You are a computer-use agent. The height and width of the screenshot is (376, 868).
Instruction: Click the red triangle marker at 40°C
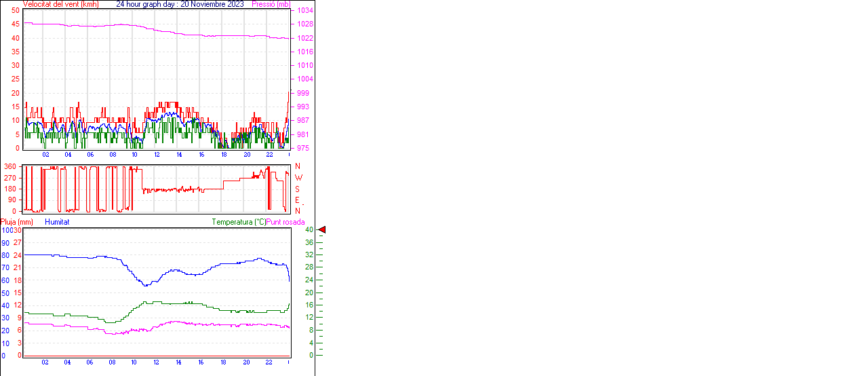click(322, 230)
